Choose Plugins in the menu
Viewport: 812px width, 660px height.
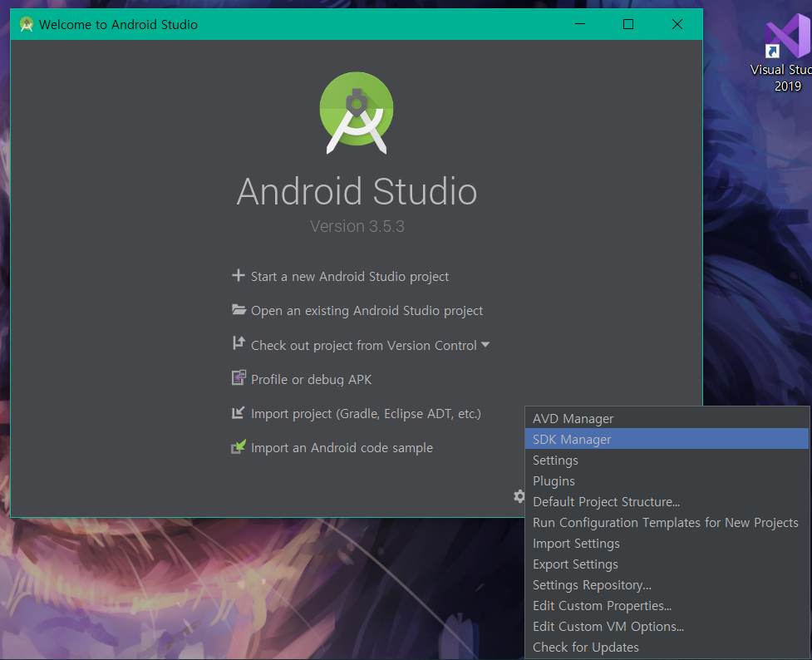(667, 480)
